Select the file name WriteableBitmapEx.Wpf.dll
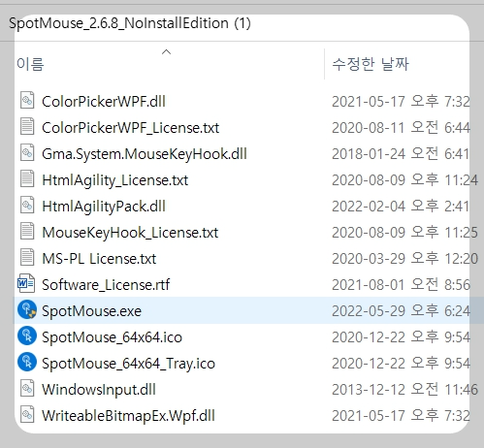This screenshot has height=448, width=484. click(x=128, y=416)
